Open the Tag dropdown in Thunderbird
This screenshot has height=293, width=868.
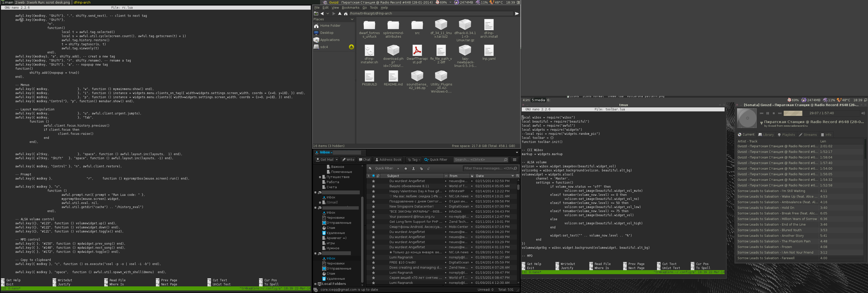[414, 160]
